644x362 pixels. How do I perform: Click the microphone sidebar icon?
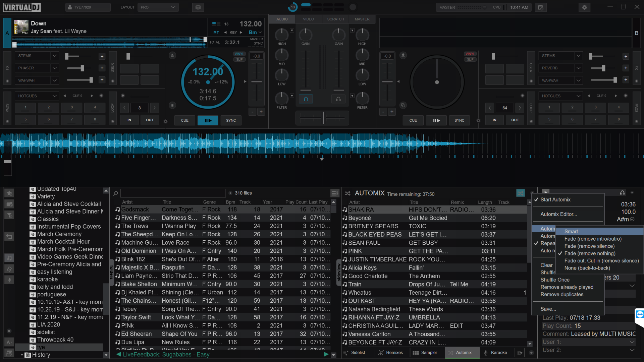pos(9,280)
